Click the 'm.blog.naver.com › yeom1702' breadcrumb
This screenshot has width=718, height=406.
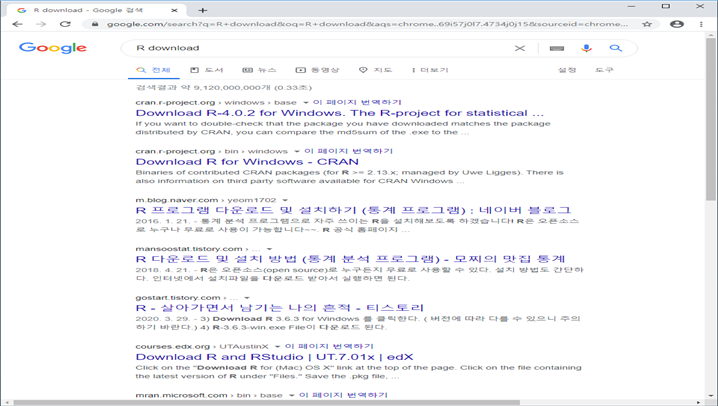206,200
